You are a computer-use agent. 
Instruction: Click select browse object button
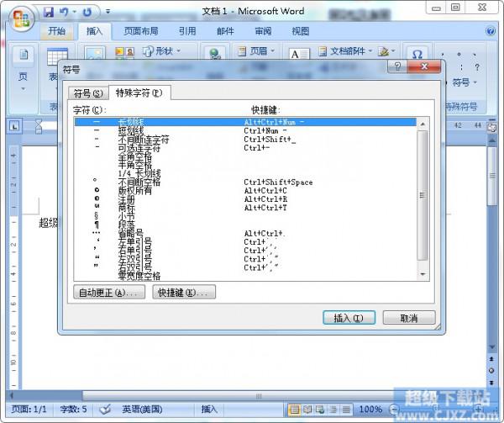(x=491, y=371)
